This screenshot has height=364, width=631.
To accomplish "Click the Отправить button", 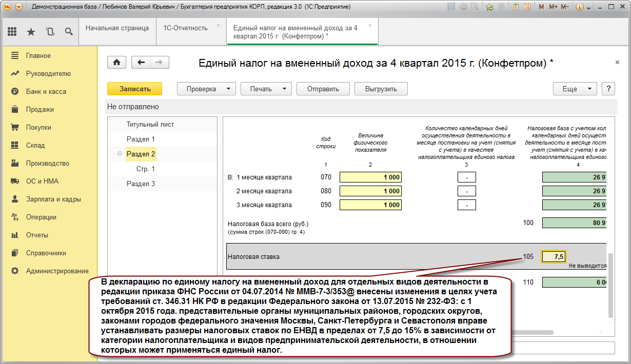I will pos(323,89).
